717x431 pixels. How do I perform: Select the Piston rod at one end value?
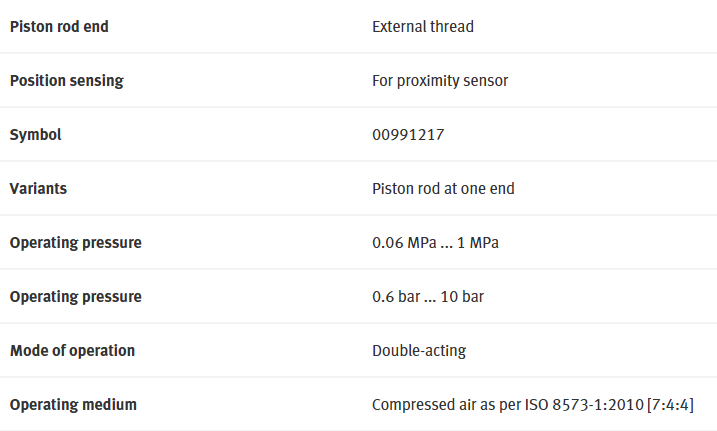click(x=443, y=189)
